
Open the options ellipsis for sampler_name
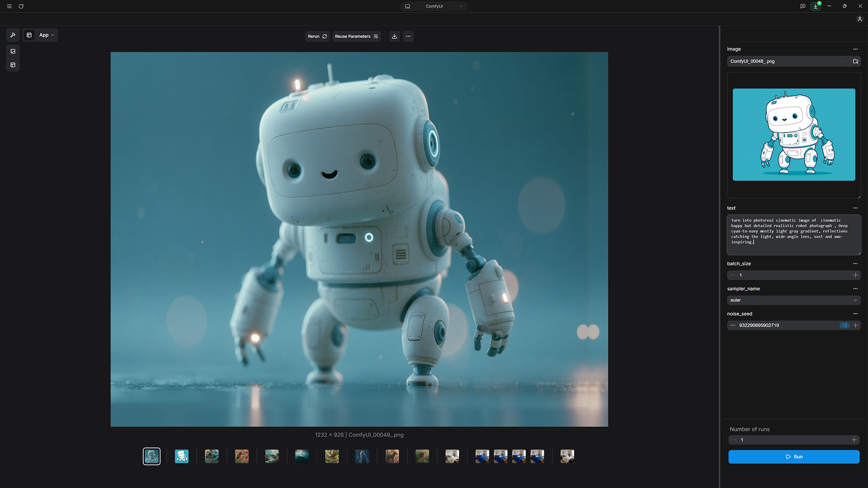pos(855,288)
